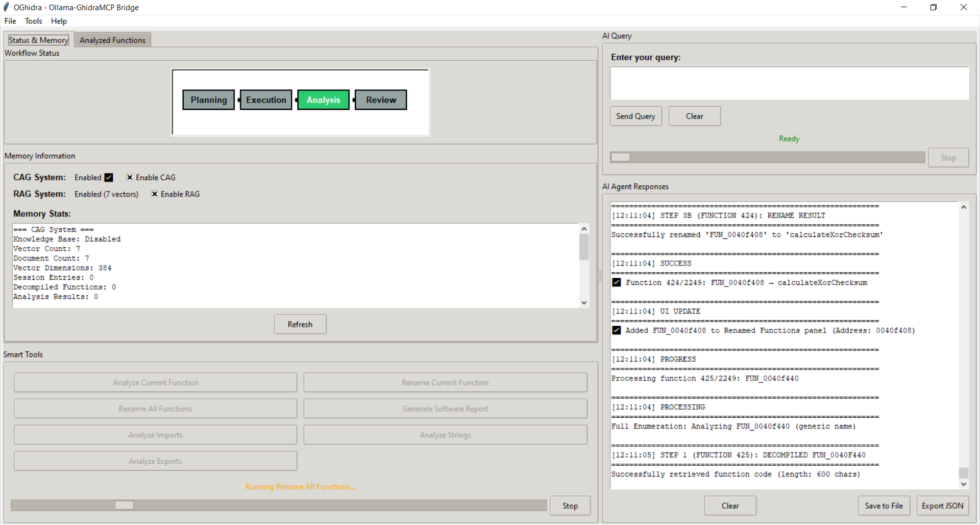
Task: Click 'Full Enumeration: Analyzing FUN_0040f440' line
Action: click(x=733, y=426)
